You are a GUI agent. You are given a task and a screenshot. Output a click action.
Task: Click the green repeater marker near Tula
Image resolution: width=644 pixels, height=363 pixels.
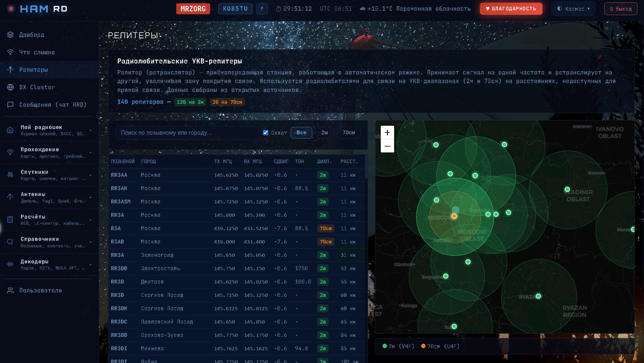454,326
